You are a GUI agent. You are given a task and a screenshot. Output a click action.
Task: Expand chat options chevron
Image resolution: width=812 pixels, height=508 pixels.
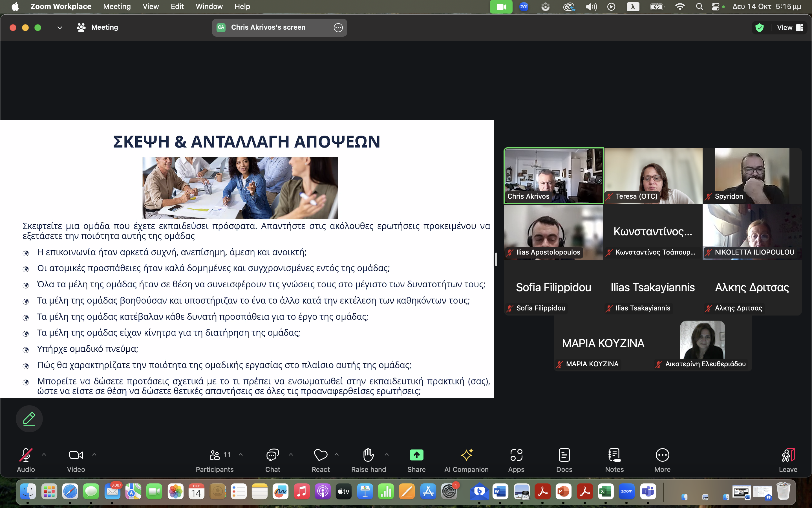tap(291, 455)
